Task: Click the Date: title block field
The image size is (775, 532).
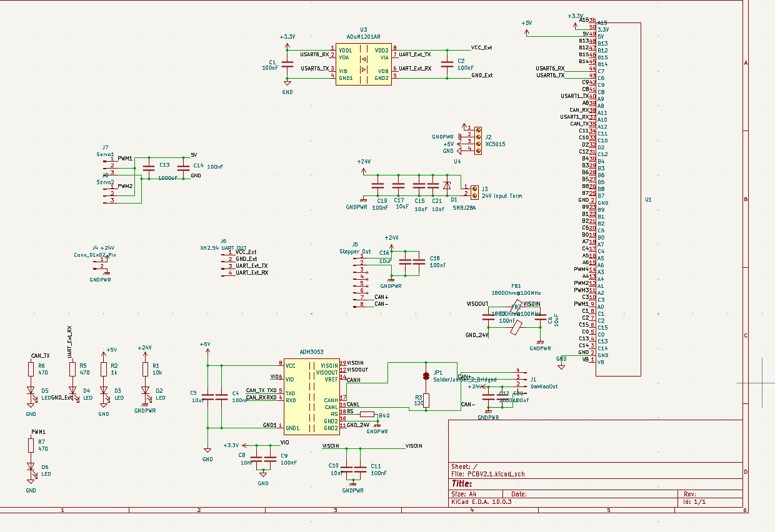Action: [x=519, y=494]
